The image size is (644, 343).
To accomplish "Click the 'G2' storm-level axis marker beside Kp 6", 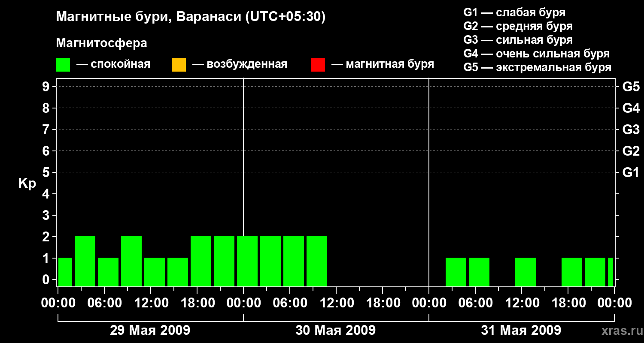I will [x=631, y=151].
